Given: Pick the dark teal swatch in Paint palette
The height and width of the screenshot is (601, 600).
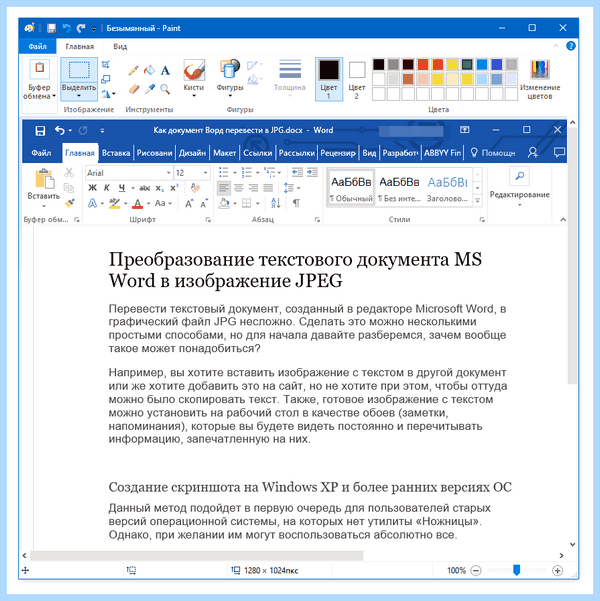Looking at the screenshot, I should tap(467, 64).
